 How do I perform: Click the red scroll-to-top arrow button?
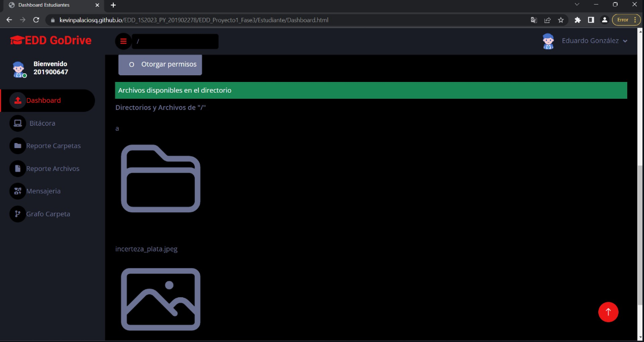pos(608,312)
